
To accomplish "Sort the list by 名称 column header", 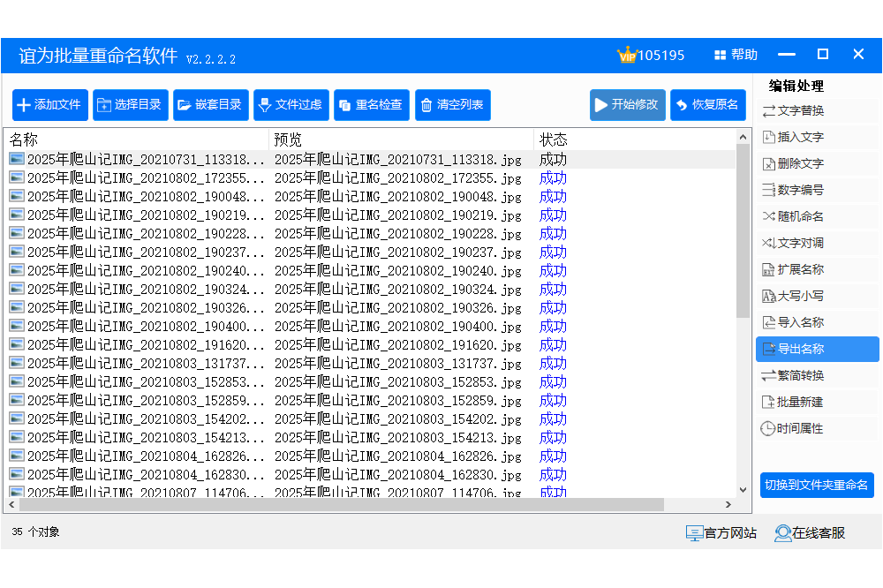I will [132, 139].
